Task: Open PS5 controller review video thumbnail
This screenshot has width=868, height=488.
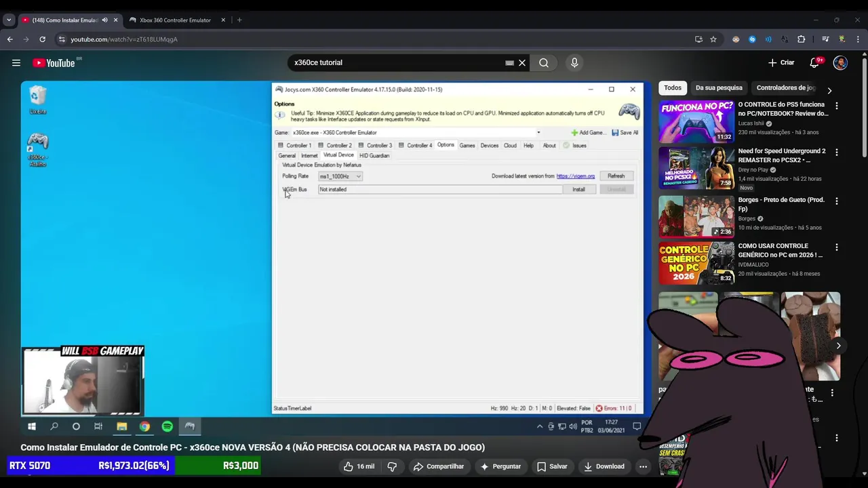Action: point(696,121)
